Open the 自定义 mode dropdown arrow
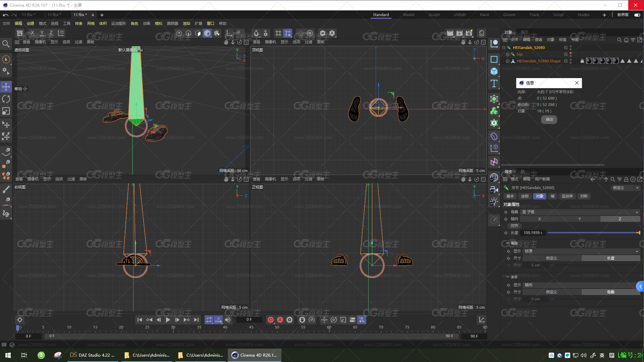644x362 pixels. pyautogui.click(x=637, y=188)
